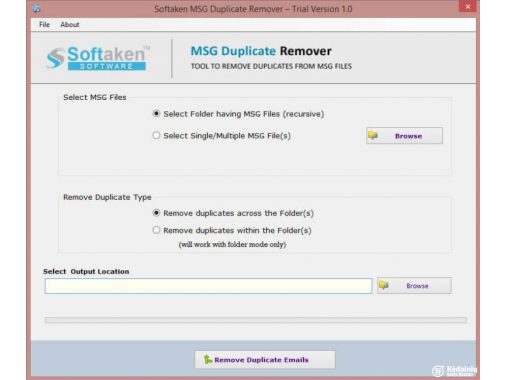Click '(will work with folder mode only)' note
Image resolution: width=506 pixels, height=380 pixels.
coord(232,244)
